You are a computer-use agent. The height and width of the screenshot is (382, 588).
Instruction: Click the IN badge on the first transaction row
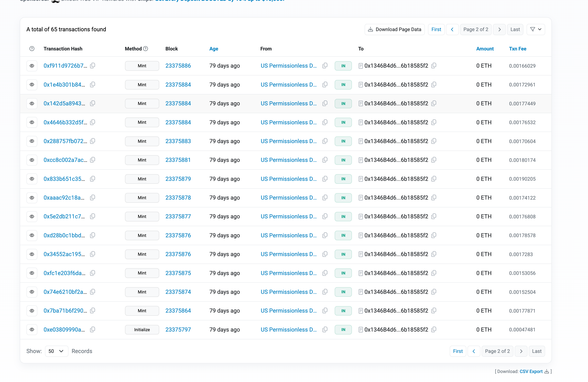(x=343, y=66)
